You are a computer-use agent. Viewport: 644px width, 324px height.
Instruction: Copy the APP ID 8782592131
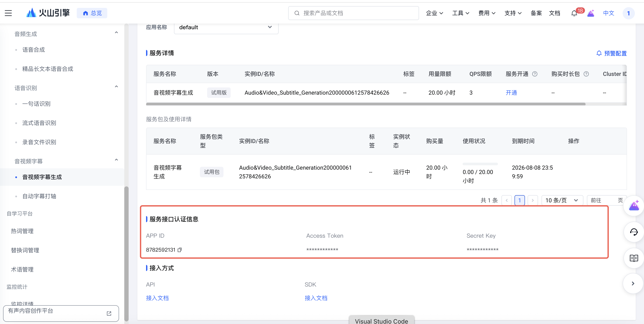point(179,250)
